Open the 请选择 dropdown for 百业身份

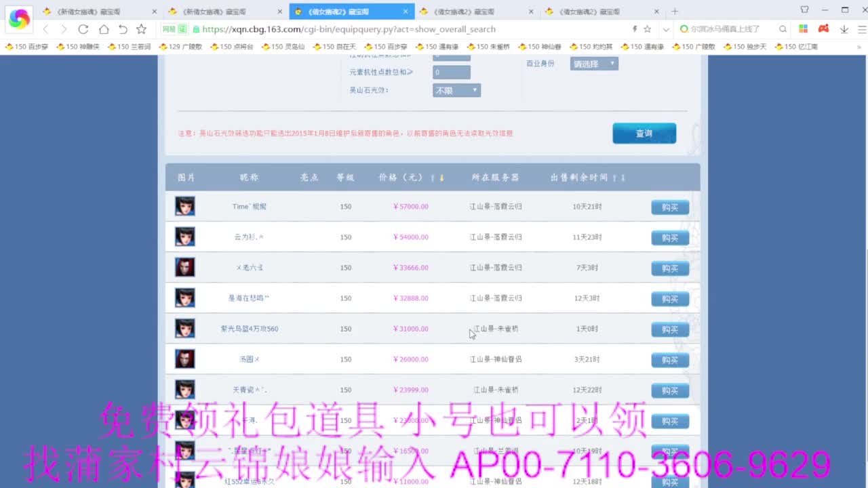click(593, 63)
